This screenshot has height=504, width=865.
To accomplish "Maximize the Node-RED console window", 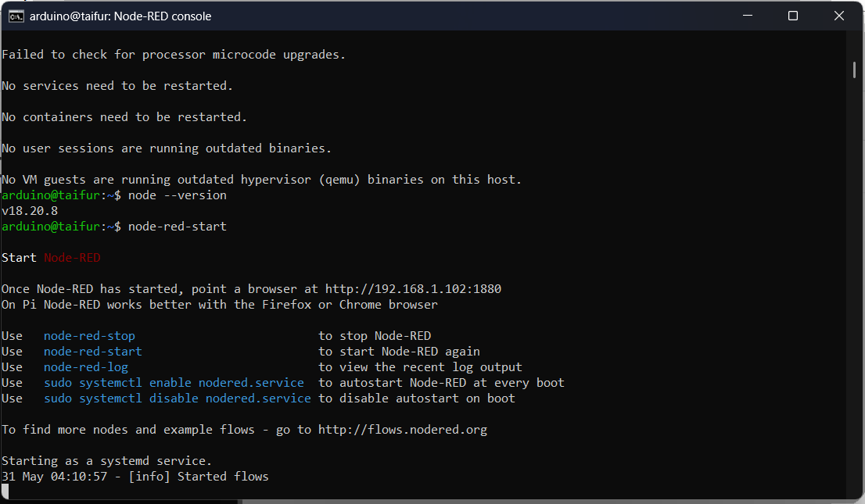I will click(793, 16).
